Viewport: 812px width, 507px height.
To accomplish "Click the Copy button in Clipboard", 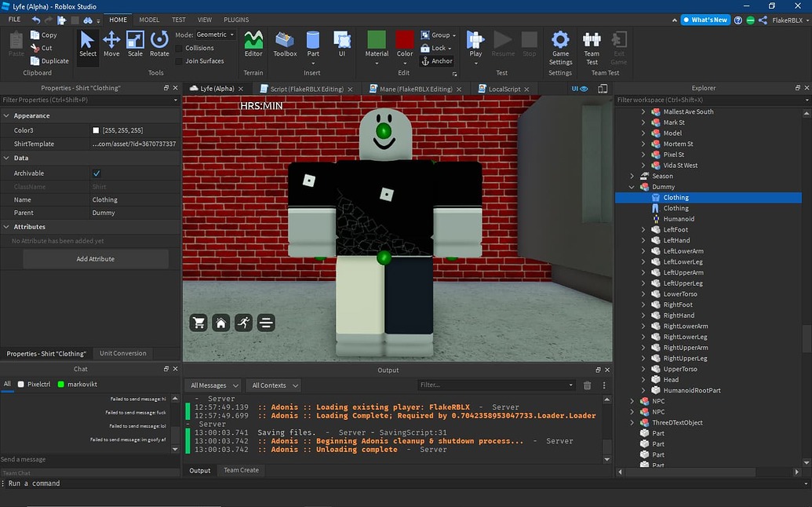I will pyautogui.click(x=44, y=35).
